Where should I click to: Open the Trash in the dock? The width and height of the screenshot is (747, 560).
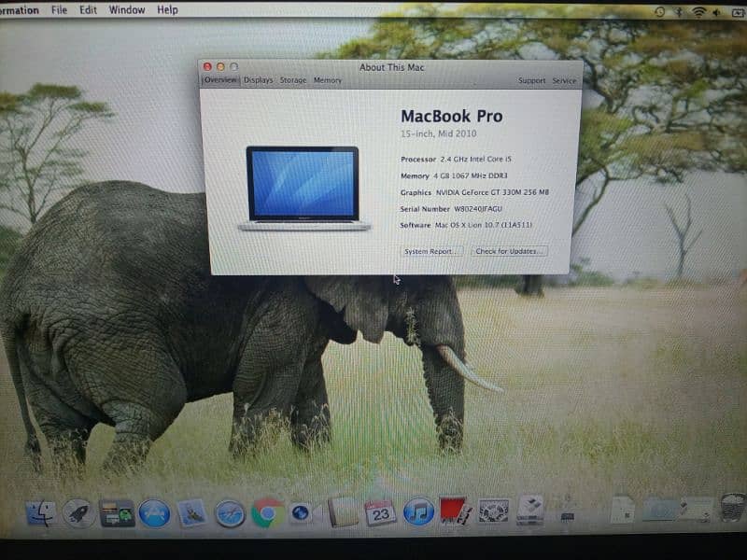(x=732, y=508)
